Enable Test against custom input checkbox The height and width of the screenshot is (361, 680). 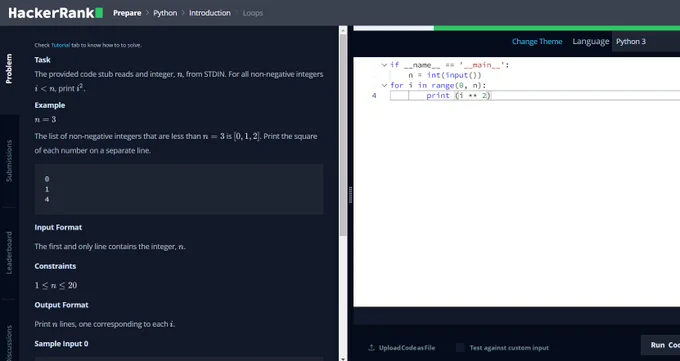[460, 348]
